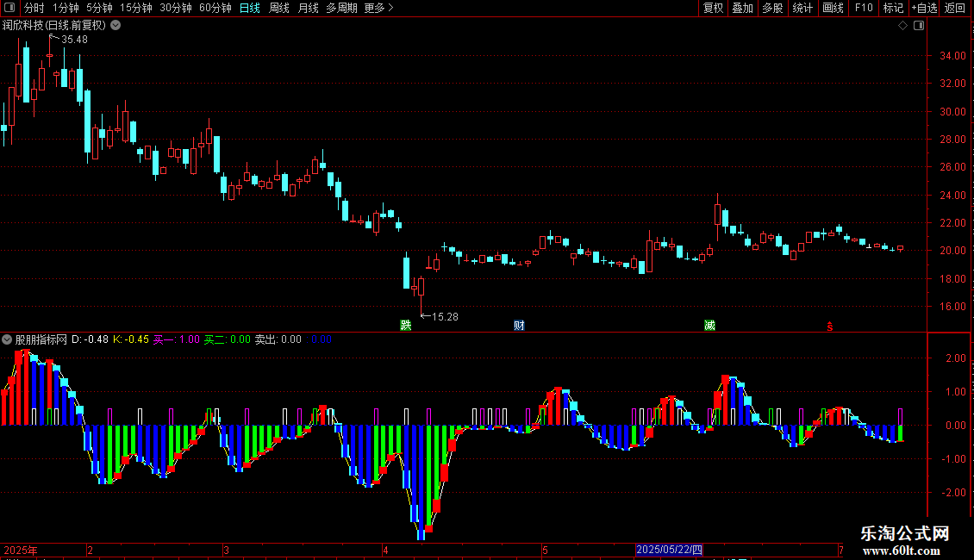Click the 2025年 timeline label

pos(21,550)
